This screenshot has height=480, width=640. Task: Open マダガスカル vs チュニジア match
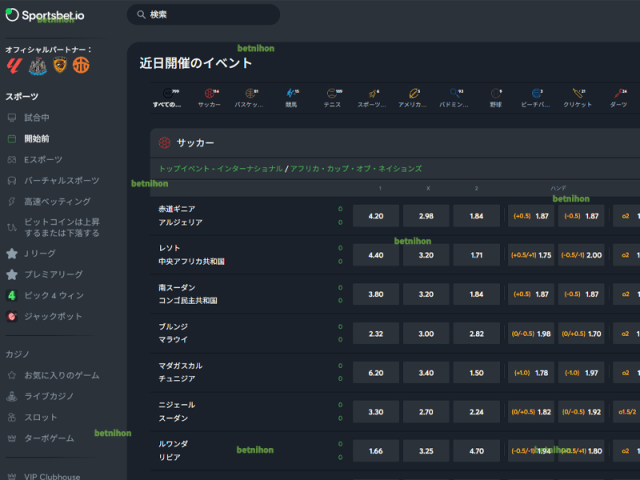pos(180,372)
